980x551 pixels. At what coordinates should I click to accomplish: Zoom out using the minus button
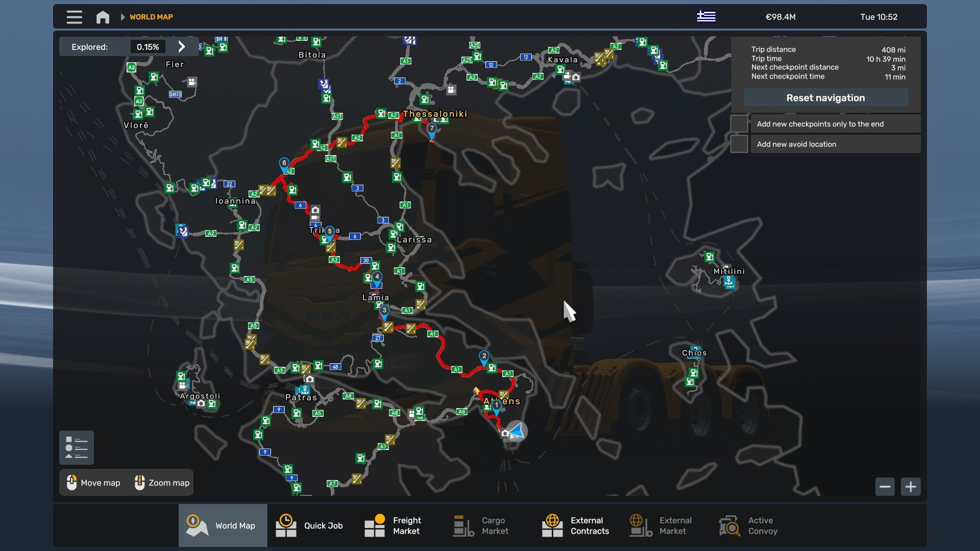[886, 487]
